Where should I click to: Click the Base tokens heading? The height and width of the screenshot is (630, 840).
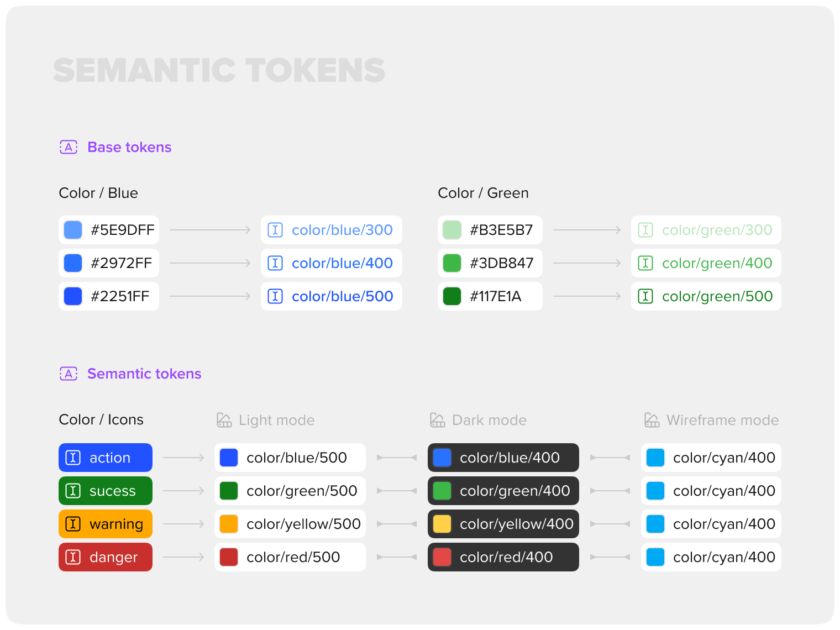tap(129, 147)
